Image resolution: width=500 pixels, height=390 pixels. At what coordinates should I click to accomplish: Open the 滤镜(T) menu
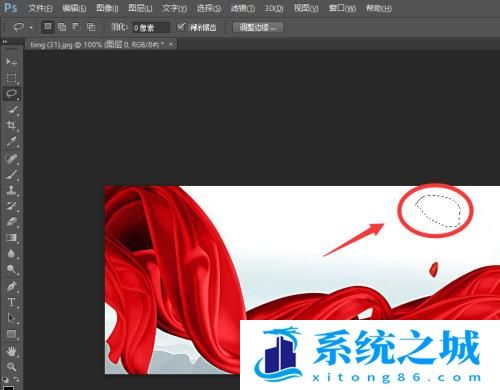click(x=242, y=8)
